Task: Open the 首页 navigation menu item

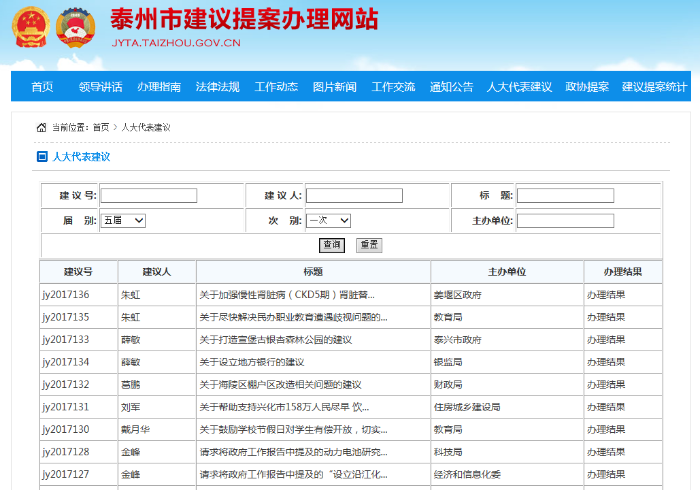Action: click(42, 87)
